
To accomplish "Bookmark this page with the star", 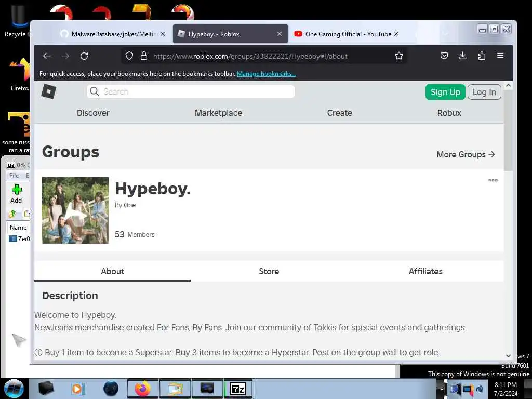I will click(x=399, y=56).
